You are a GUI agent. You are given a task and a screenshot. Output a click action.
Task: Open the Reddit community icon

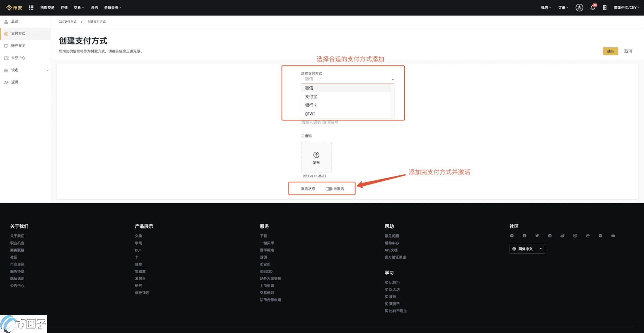(550, 236)
